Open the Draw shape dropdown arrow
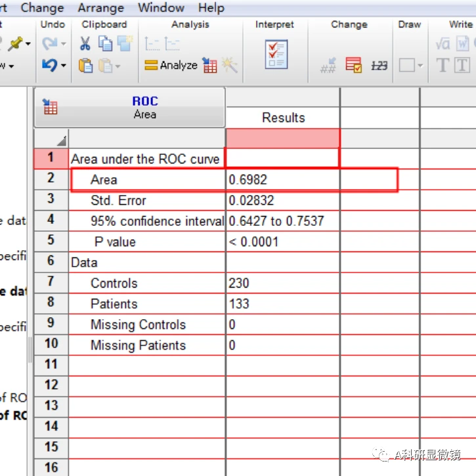This screenshot has width=476, height=476. (x=420, y=65)
